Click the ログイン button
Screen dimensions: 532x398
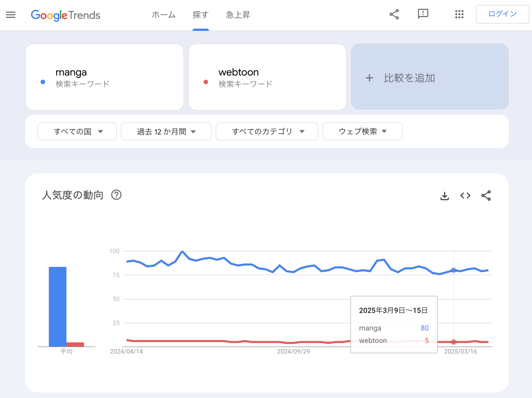tap(502, 14)
